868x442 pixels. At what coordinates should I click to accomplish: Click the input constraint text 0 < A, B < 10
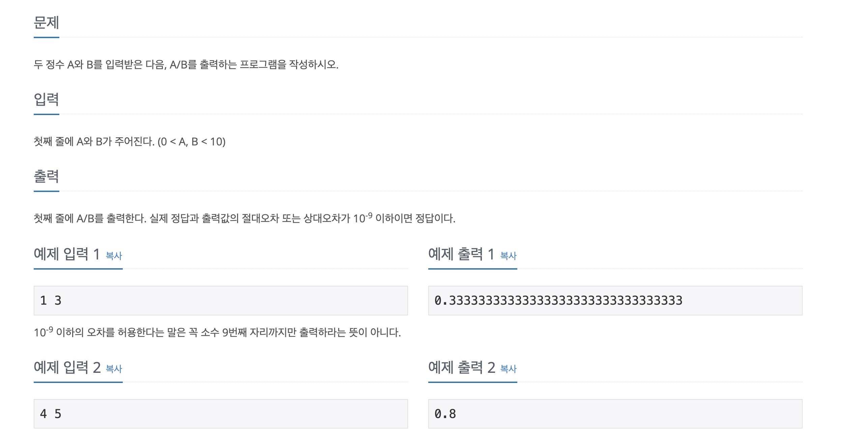[192, 142]
